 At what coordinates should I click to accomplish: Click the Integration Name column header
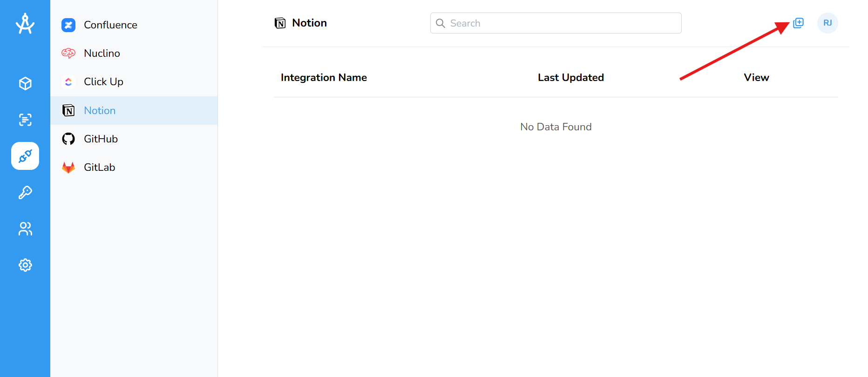click(x=324, y=78)
